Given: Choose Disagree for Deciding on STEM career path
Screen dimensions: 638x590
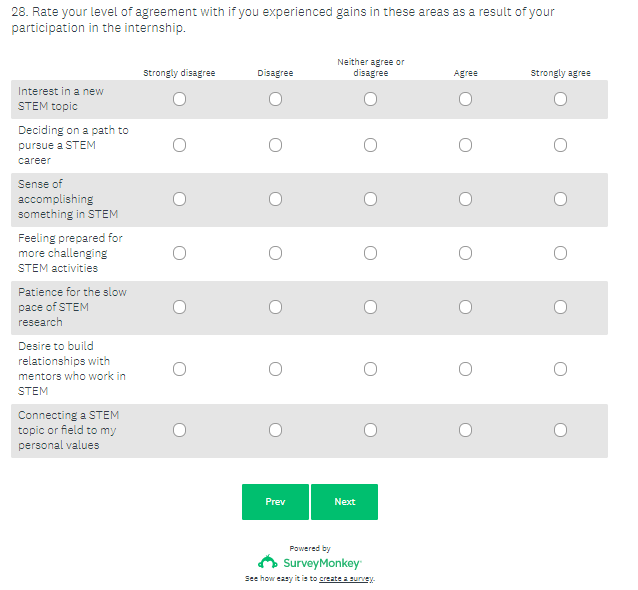Looking at the screenshot, I should (275, 145).
